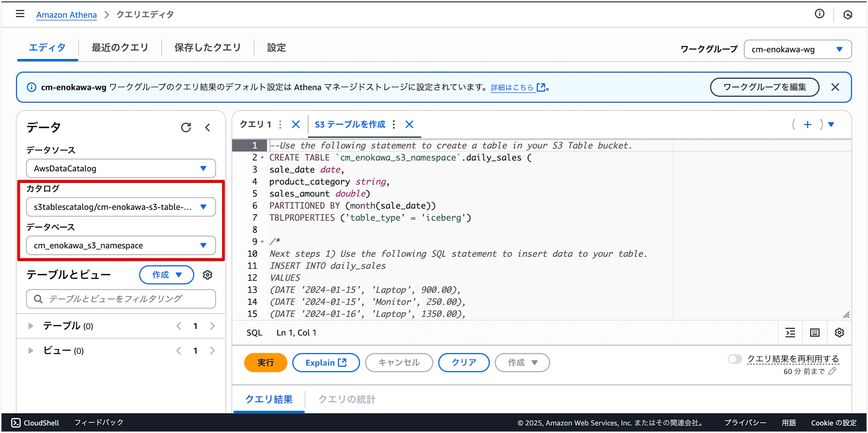
Task: Add a new query tab
Action: click(807, 125)
